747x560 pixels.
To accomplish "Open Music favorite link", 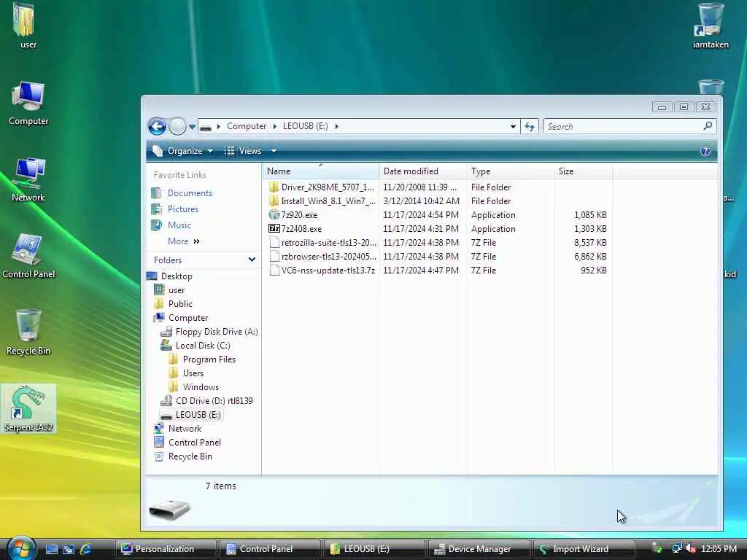I will [179, 225].
